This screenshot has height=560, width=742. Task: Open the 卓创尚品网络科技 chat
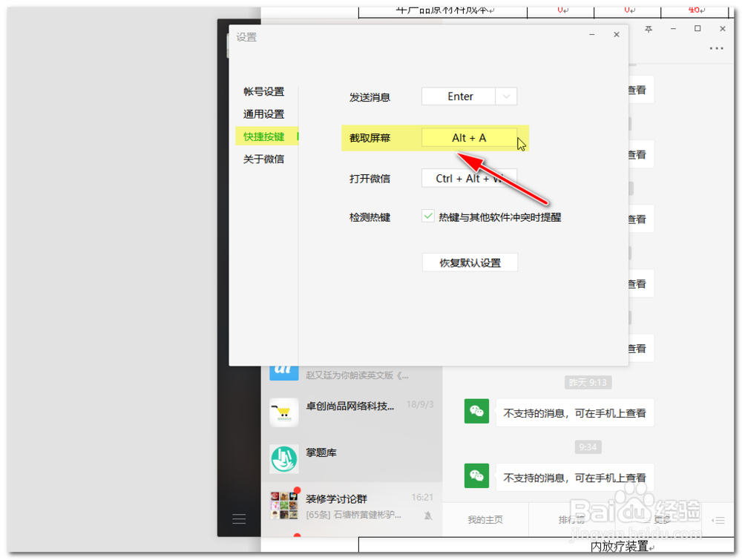[352, 412]
